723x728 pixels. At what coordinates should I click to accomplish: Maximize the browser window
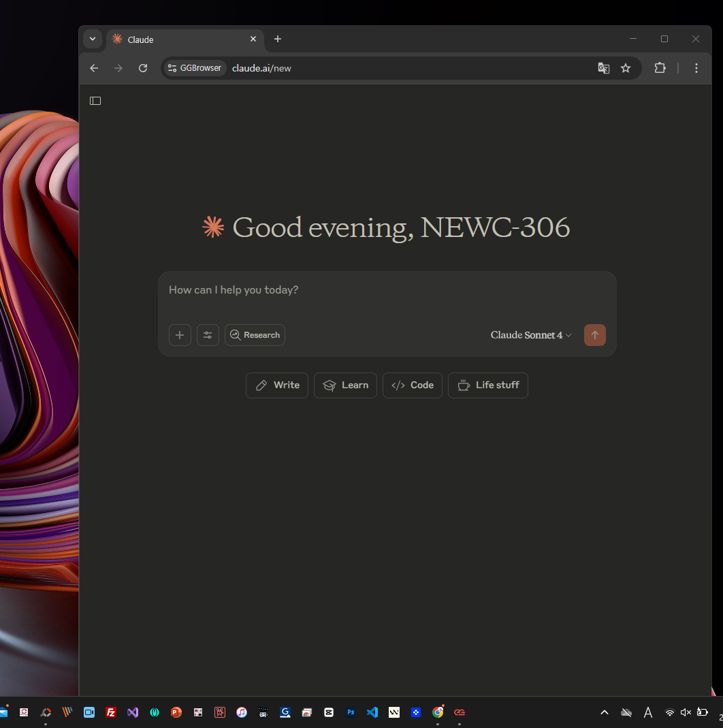[x=664, y=39]
